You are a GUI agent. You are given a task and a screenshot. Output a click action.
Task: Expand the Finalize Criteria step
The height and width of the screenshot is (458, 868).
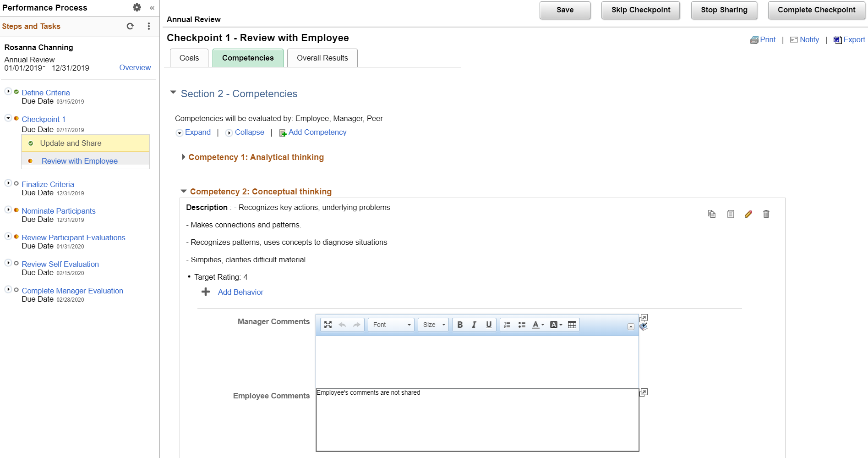[x=8, y=183]
